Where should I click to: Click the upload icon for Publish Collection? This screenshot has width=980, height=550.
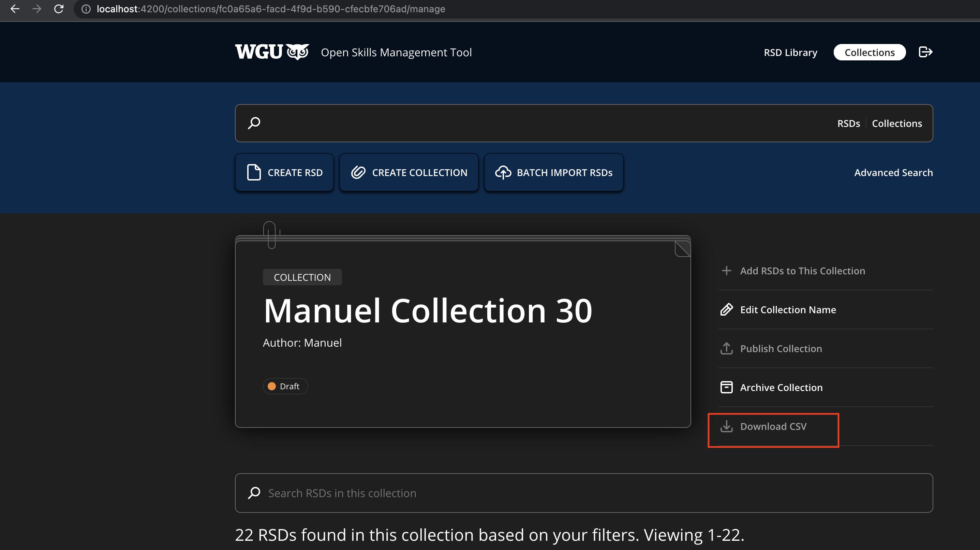tap(726, 348)
